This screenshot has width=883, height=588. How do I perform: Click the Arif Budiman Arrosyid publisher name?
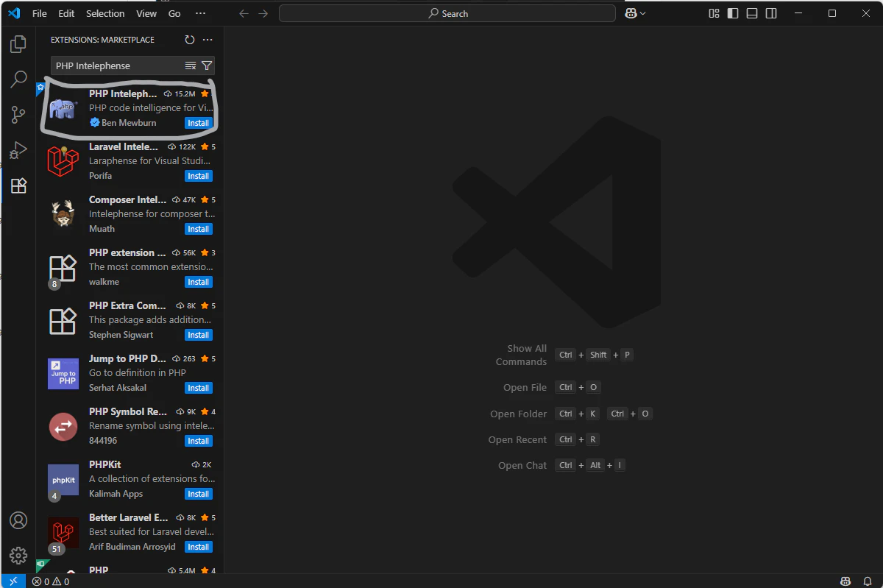[x=132, y=547]
